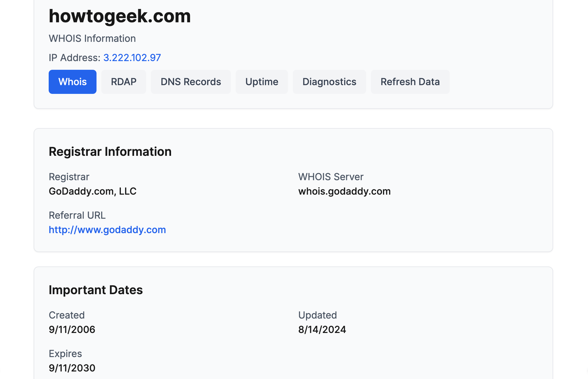The image size is (588, 379).
Task: Click the Registrar Information section heading
Action: click(110, 151)
